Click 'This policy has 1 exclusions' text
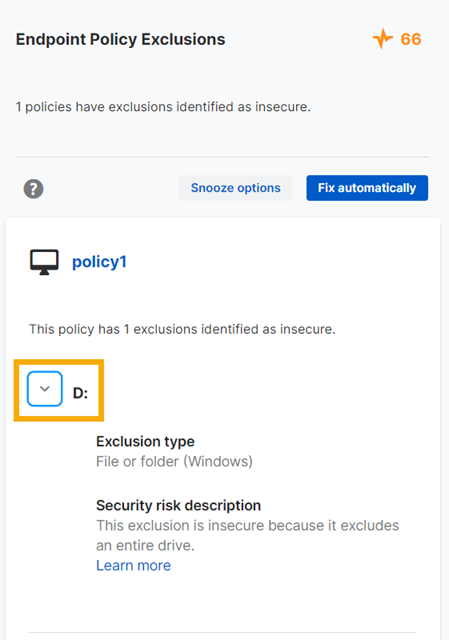This screenshot has width=449, height=640. pyautogui.click(x=182, y=329)
